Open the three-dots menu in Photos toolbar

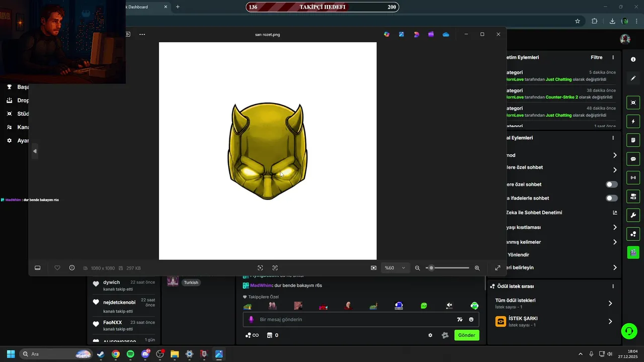[142, 34]
